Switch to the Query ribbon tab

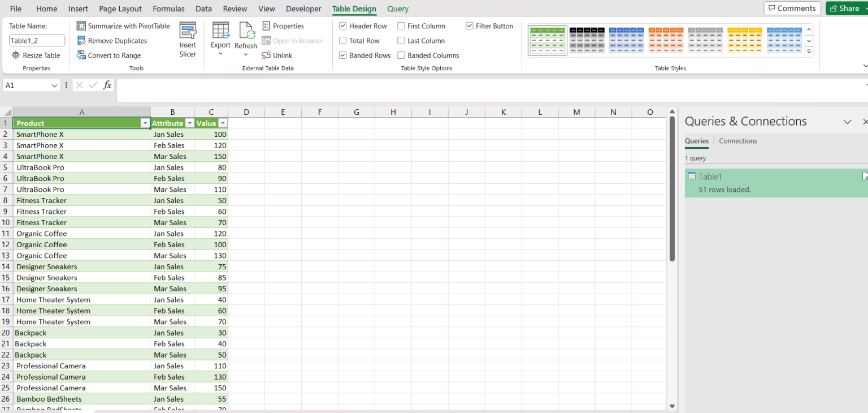coord(397,8)
